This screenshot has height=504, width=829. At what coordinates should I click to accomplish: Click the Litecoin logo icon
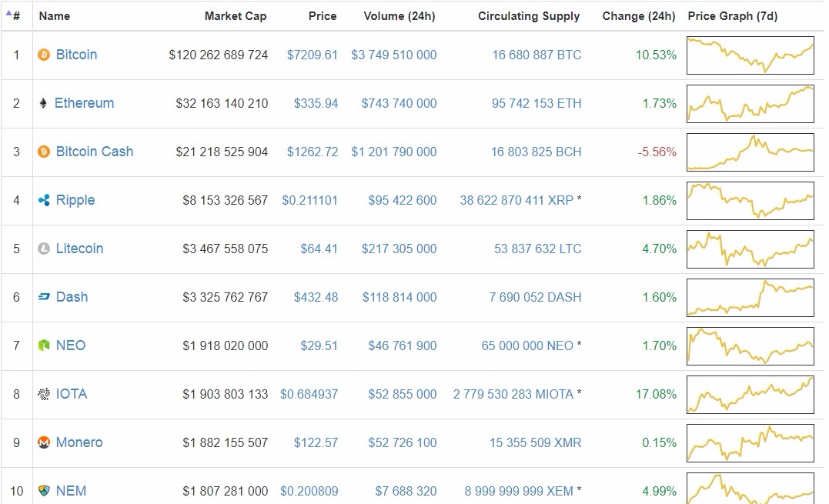pyautogui.click(x=44, y=249)
